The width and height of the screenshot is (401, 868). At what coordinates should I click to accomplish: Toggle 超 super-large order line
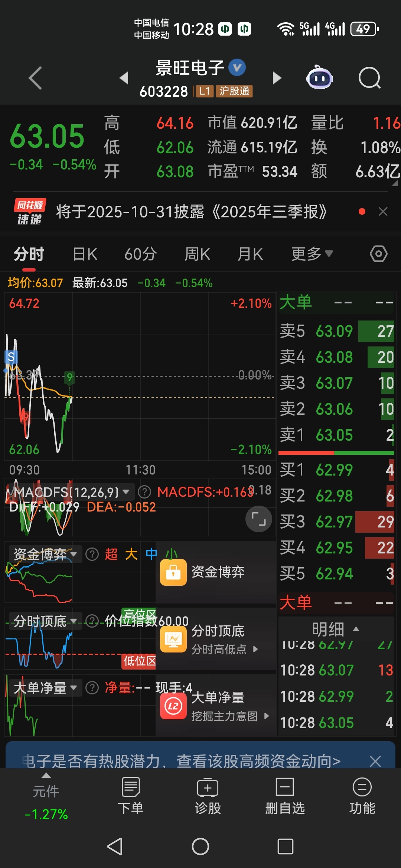111,554
